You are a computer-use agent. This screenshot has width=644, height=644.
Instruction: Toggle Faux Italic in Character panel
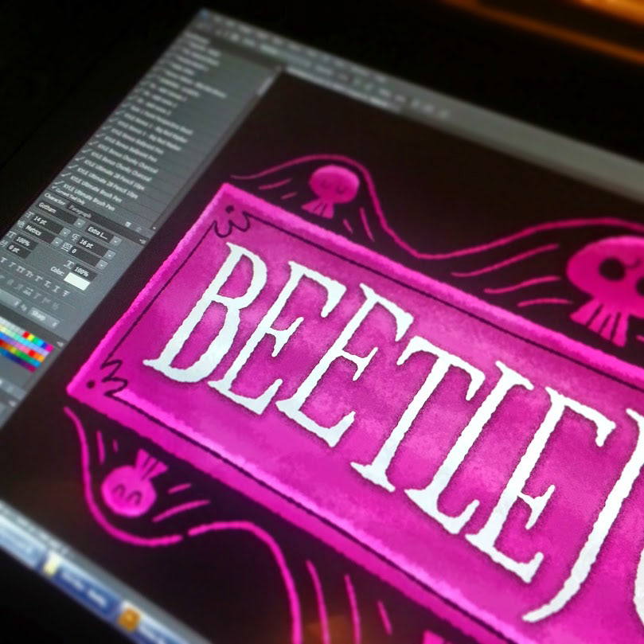click(x=12, y=264)
